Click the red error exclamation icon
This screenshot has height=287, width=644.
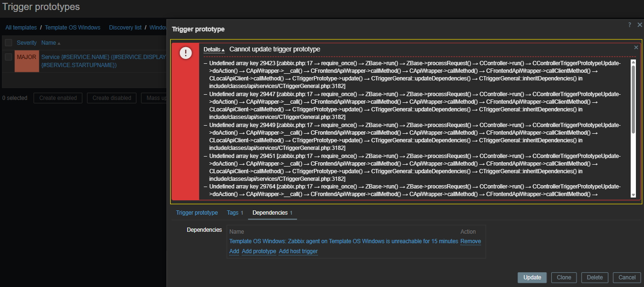point(185,53)
